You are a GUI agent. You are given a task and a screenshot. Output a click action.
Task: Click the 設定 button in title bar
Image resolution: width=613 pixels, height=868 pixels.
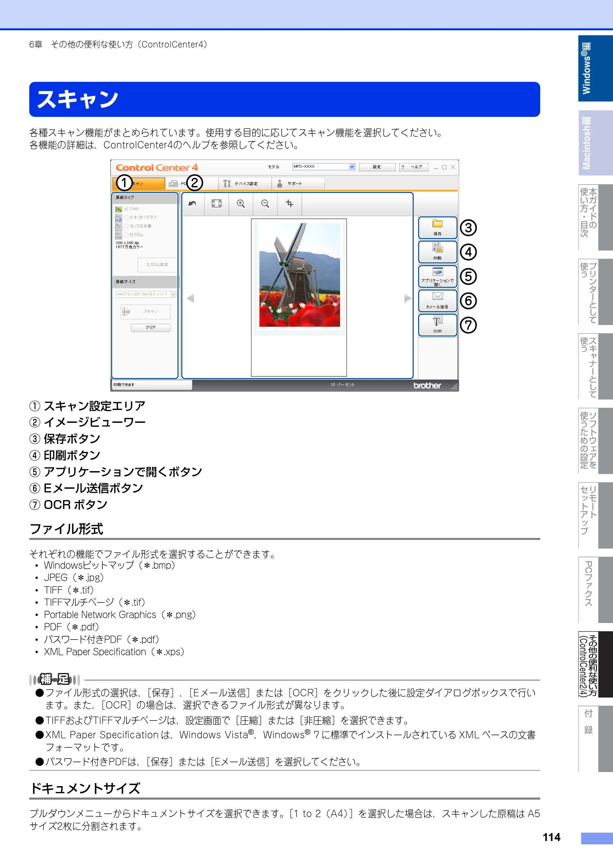(377, 167)
